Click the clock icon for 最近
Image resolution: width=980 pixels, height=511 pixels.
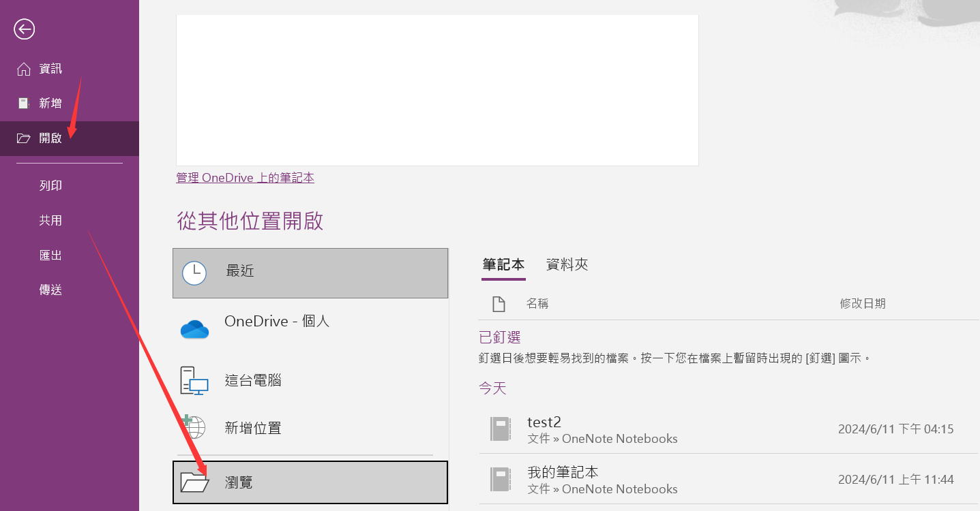194,273
